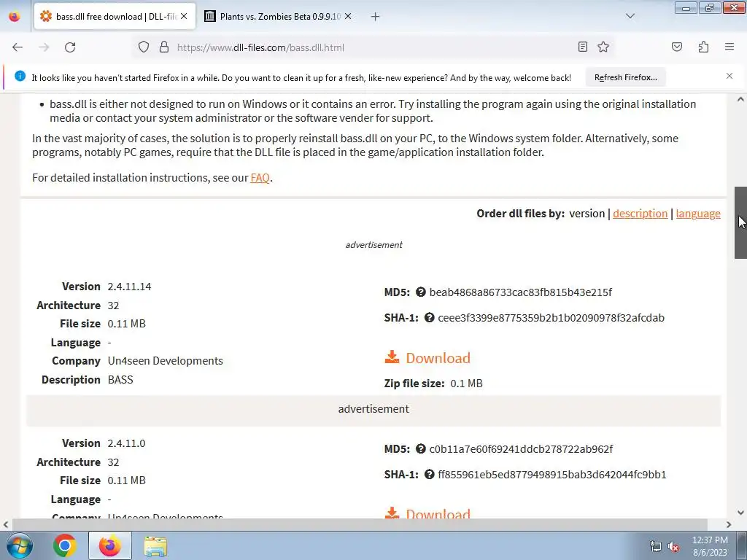Toggle reader view icon

[583, 47]
